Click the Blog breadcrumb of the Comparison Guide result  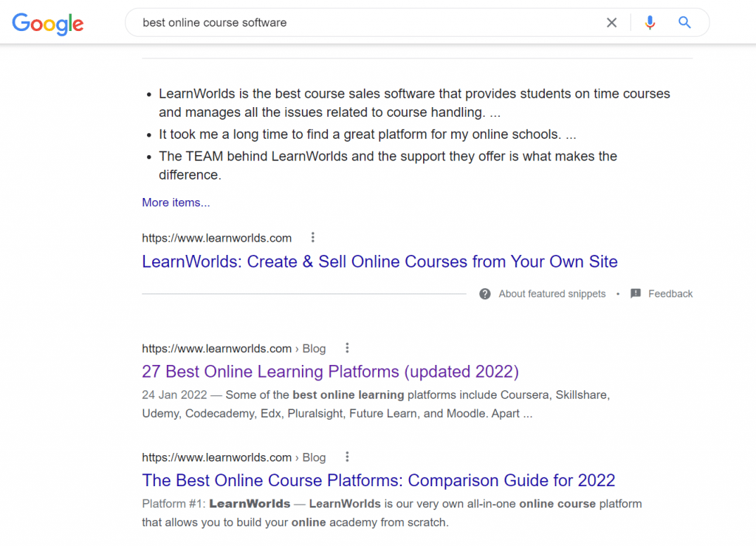click(314, 457)
